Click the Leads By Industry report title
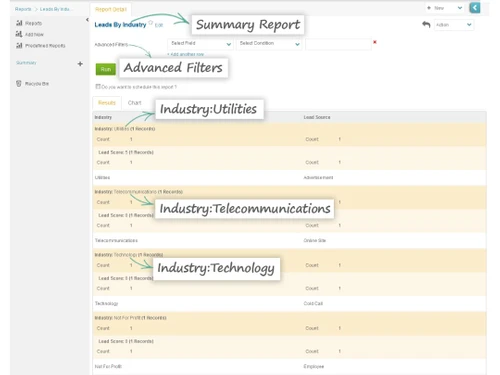The width and height of the screenshot is (500, 375). [x=120, y=25]
